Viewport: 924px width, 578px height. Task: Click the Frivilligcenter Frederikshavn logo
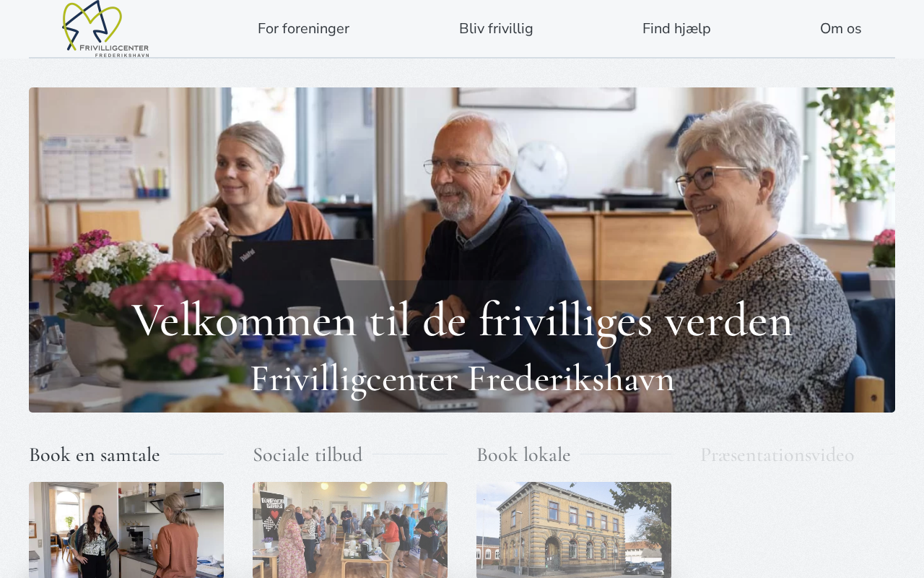click(105, 29)
